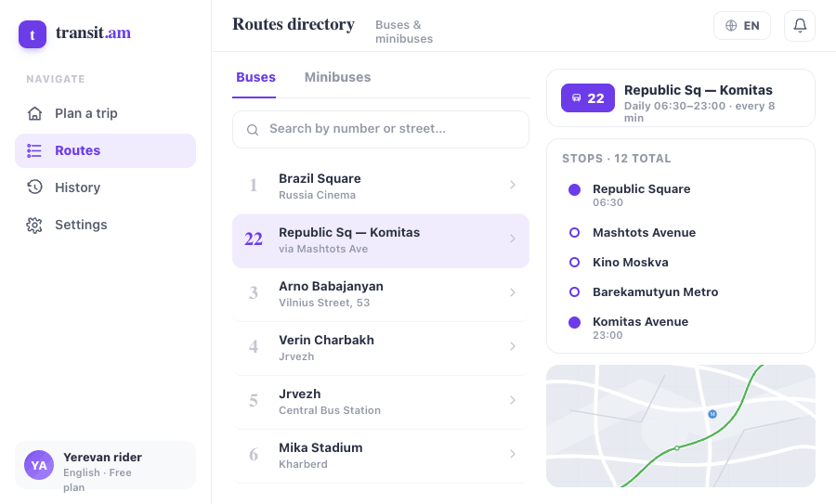Select the Barekamutyun Metro stop circle

point(574,292)
